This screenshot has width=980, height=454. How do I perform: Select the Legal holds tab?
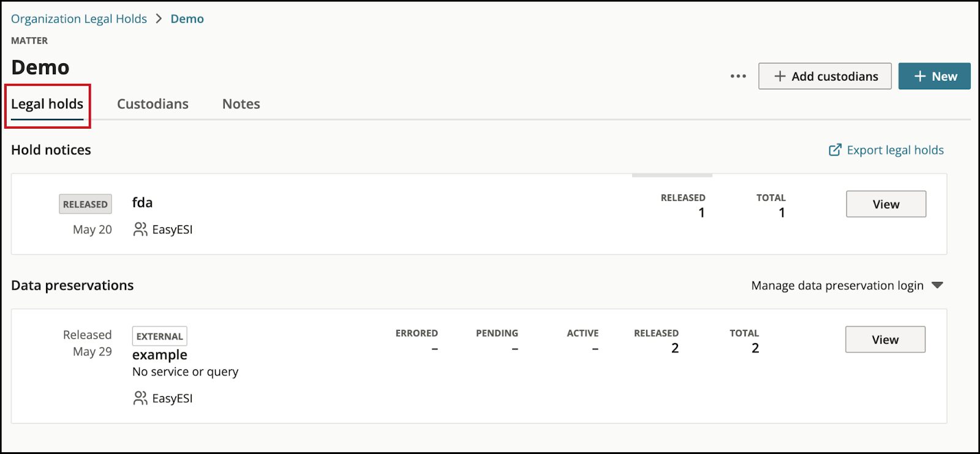(x=47, y=104)
